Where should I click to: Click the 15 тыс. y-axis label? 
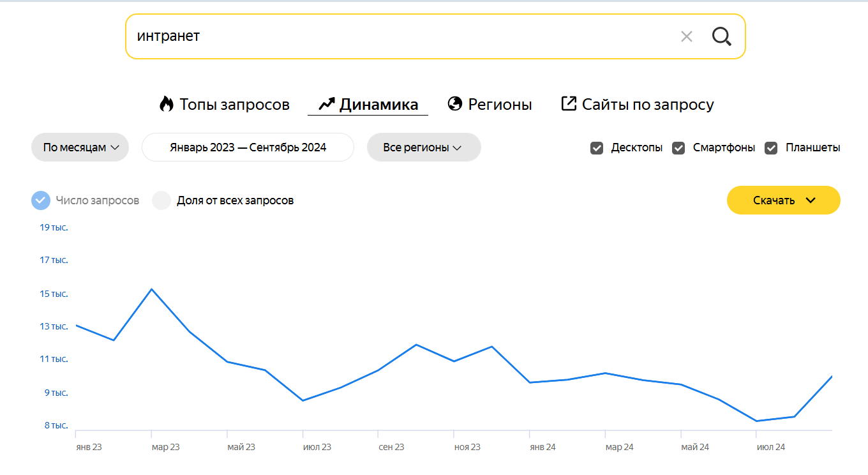pos(54,294)
